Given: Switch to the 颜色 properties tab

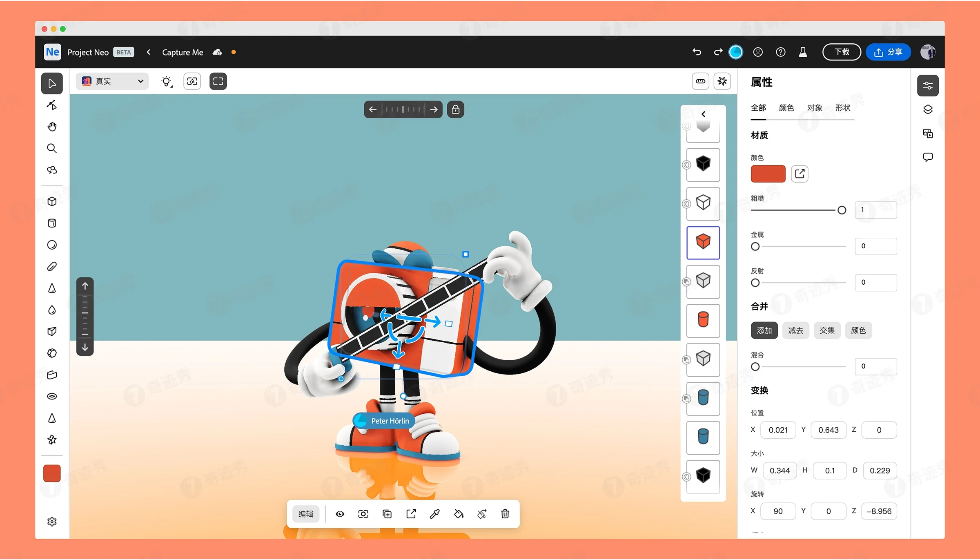Looking at the screenshot, I should [x=786, y=108].
